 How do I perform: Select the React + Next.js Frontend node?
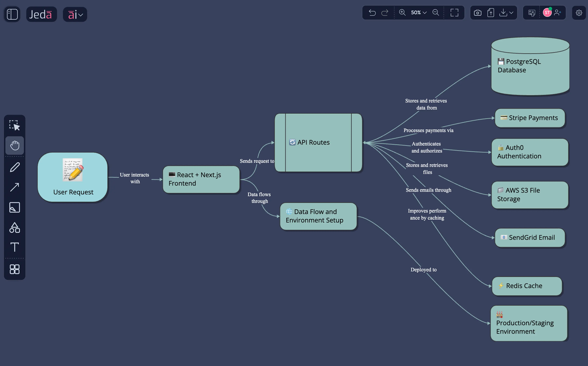tap(201, 179)
